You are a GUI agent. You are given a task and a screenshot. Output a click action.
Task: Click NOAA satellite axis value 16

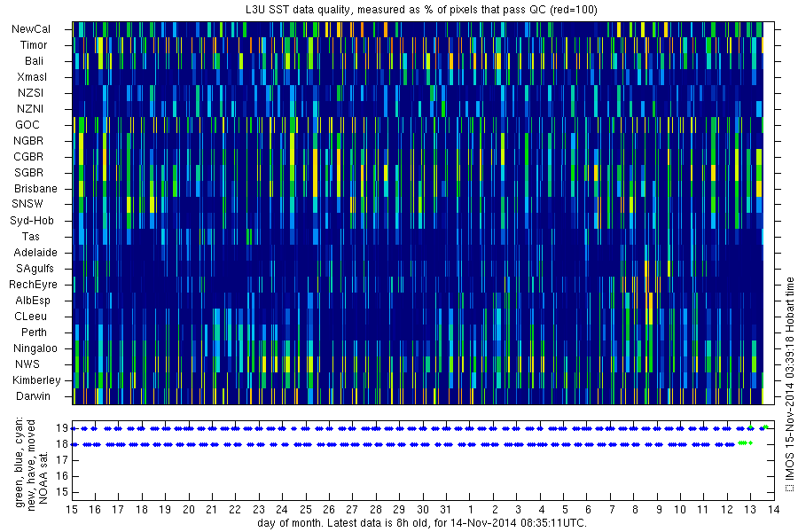[x=62, y=476]
